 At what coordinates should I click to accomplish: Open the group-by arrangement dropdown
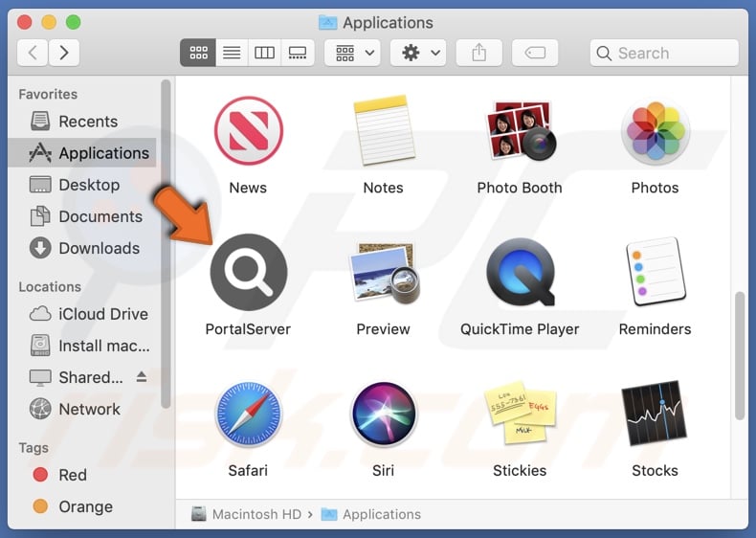[353, 52]
